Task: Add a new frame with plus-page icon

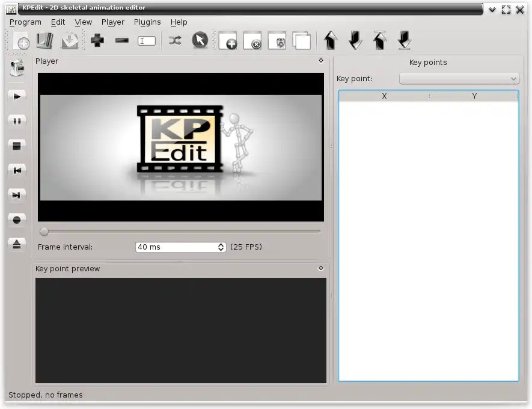Action: 228,41
